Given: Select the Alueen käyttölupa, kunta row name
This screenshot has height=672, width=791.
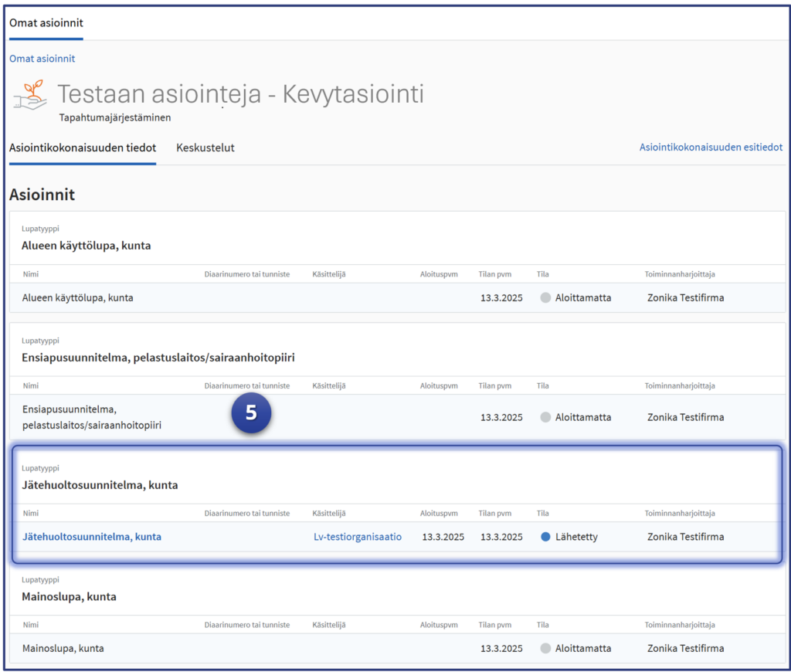Looking at the screenshot, I should (x=77, y=297).
